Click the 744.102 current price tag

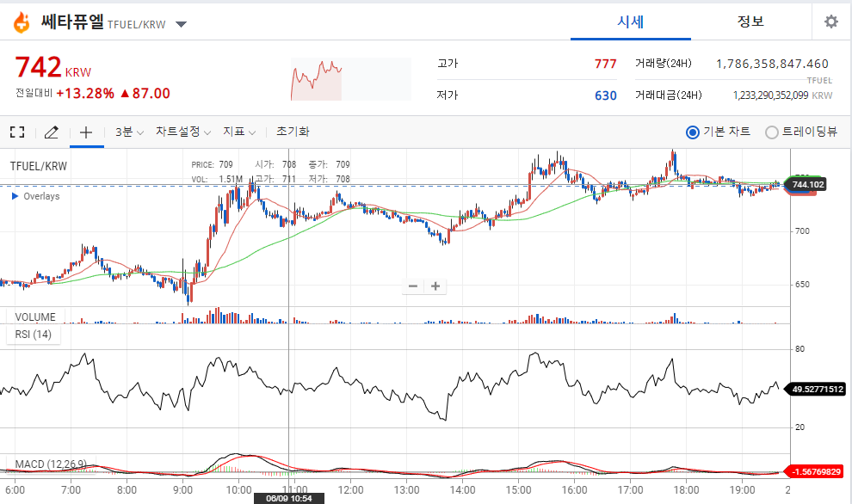point(806,185)
